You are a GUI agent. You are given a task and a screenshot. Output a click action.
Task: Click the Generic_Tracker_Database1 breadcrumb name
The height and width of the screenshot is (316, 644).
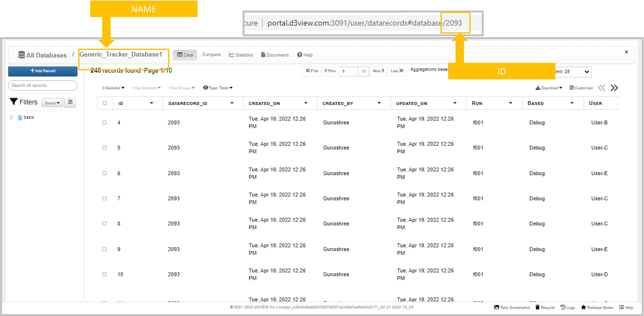[121, 55]
